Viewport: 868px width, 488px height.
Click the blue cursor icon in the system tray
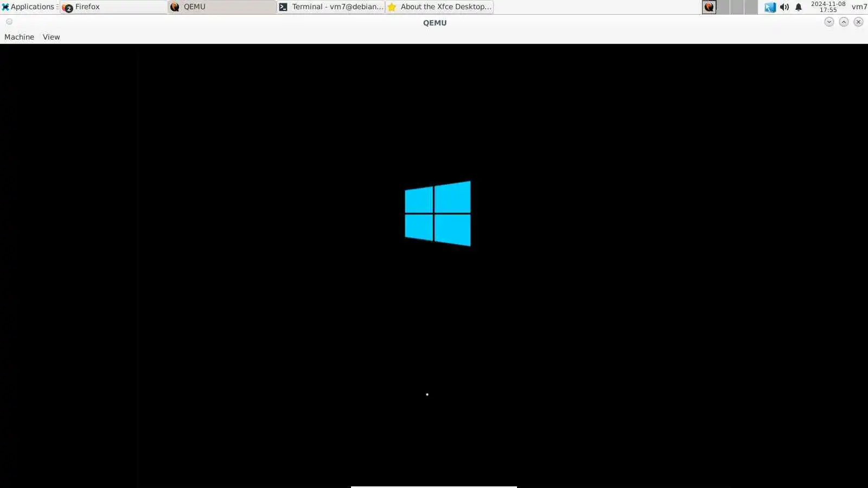coord(770,7)
